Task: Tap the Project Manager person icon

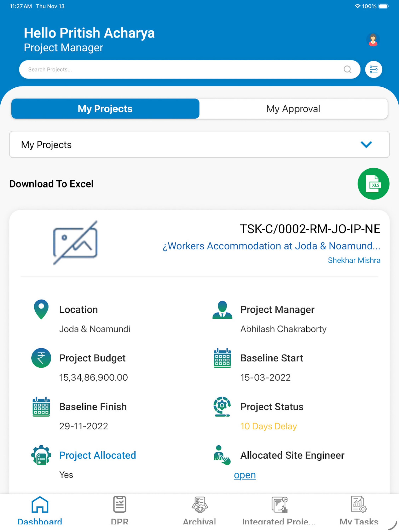Action: click(x=222, y=309)
